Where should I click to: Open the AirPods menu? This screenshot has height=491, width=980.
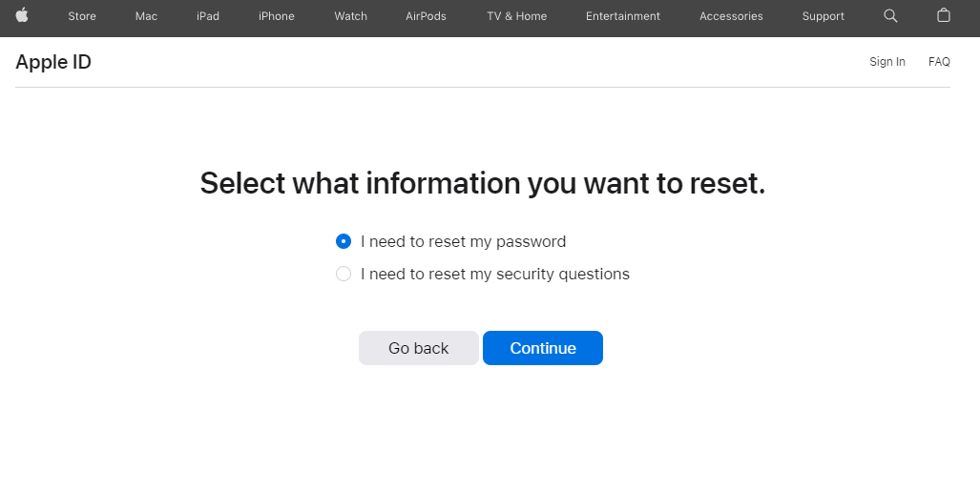click(x=426, y=16)
